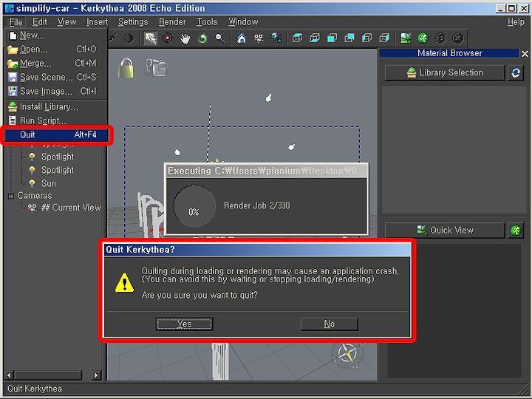Click dark sphere icon in toolbar
Screen dimensions: 532x399
coord(129,38)
